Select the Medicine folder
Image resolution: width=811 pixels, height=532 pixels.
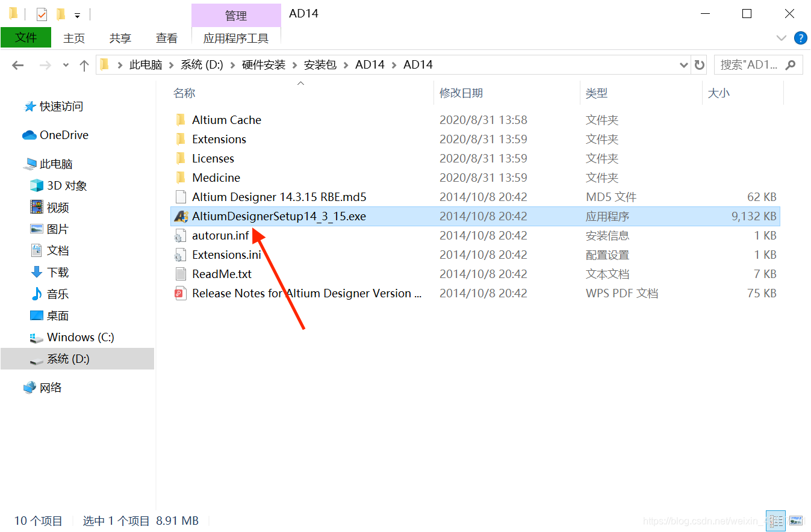tap(216, 178)
